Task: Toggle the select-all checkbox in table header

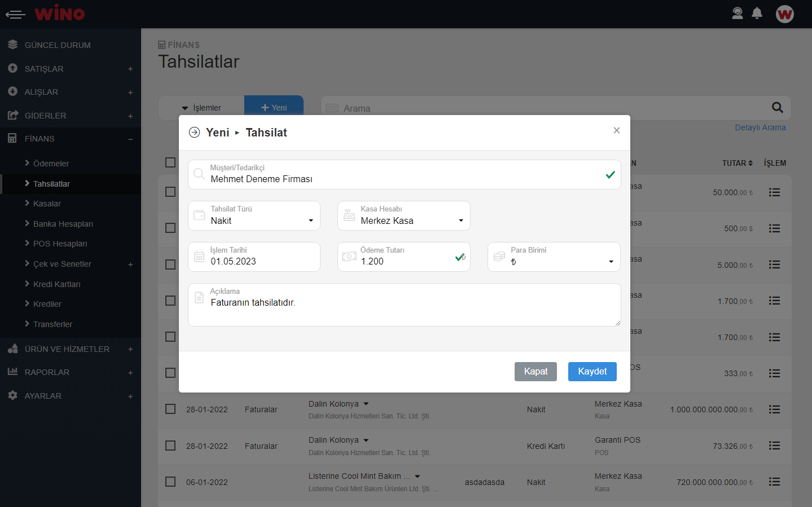Action: [x=170, y=162]
